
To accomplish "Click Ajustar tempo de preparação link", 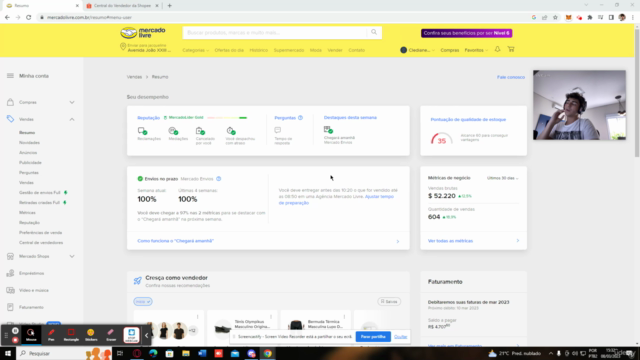I will point(336,200).
